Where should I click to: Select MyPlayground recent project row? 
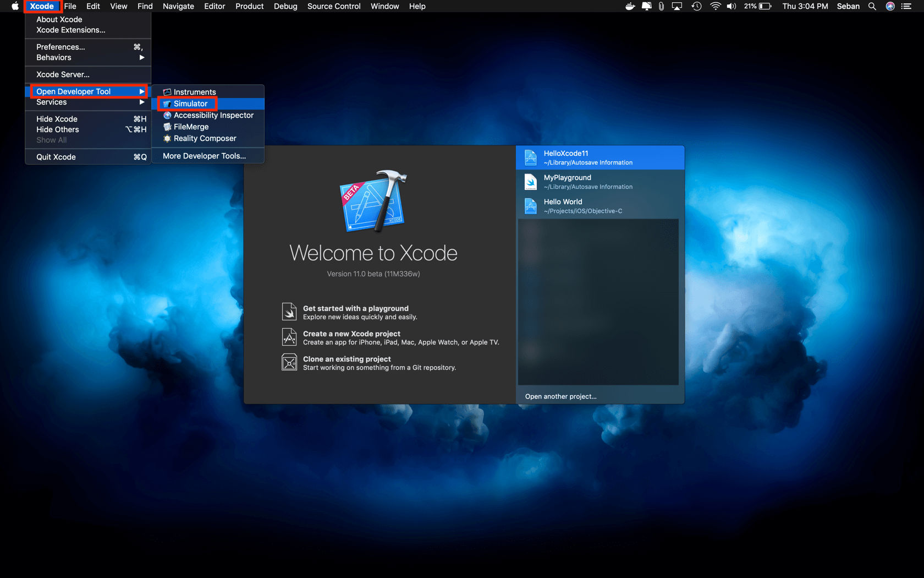600,182
